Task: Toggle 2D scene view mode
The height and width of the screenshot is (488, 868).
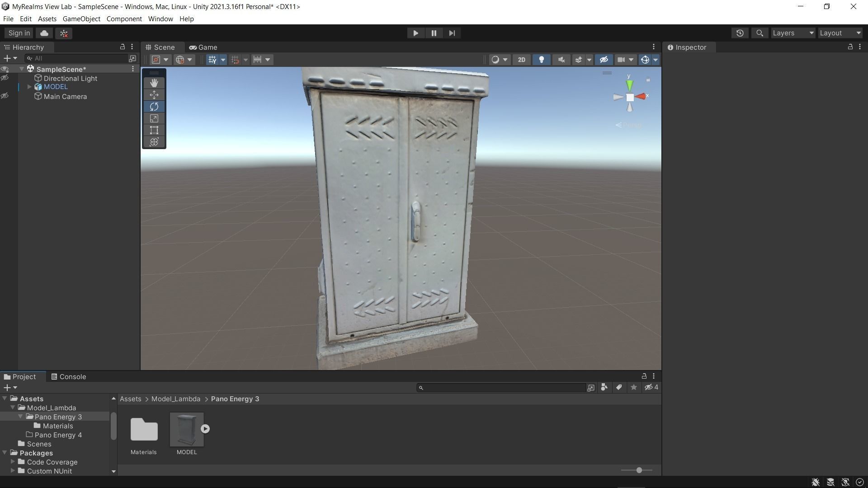Action: coord(521,60)
